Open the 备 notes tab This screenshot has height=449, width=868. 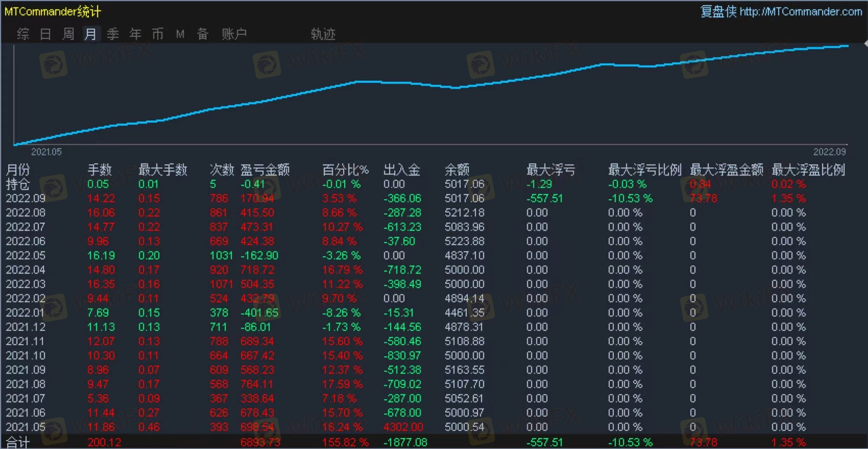tap(203, 34)
